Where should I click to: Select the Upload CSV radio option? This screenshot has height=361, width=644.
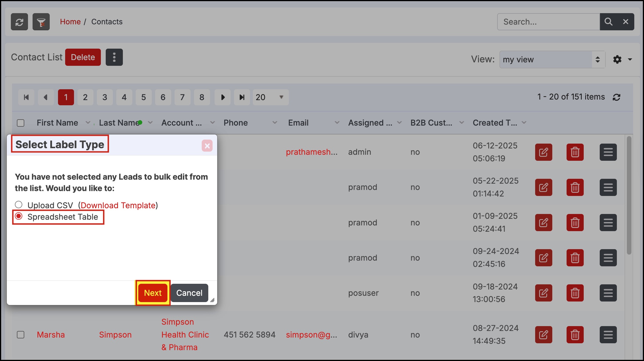coord(19,205)
